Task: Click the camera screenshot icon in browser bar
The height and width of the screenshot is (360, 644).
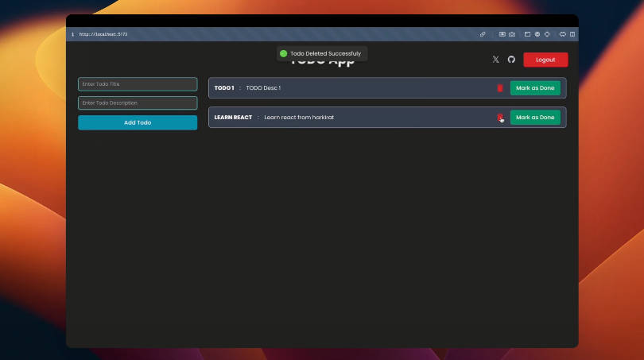Action: tap(512, 34)
